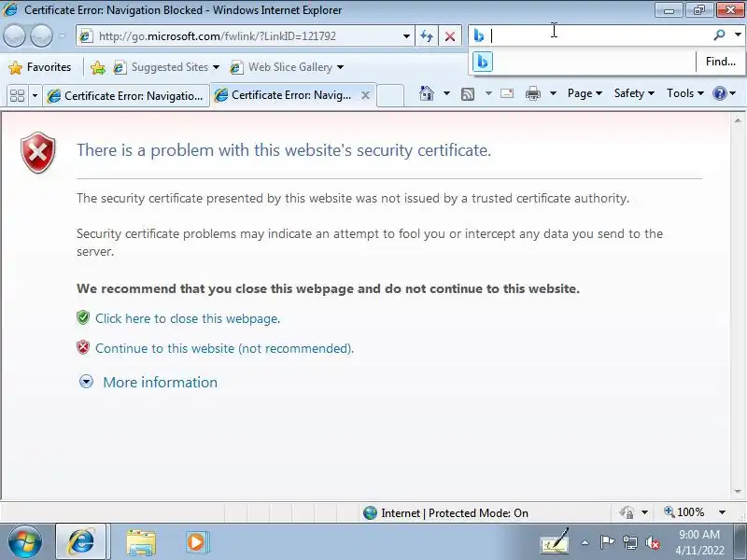Expand the Web Slice Gallery arrow

[340, 67]
